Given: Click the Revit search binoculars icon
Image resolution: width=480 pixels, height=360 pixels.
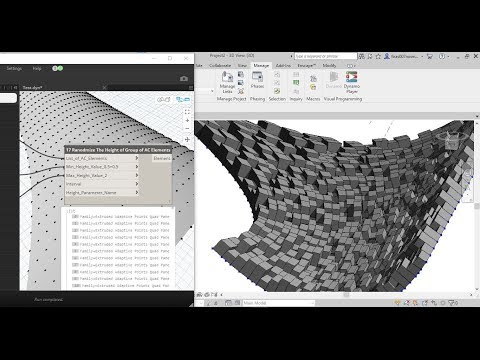Looking at the screenshot, I should [x=362, y=56].
